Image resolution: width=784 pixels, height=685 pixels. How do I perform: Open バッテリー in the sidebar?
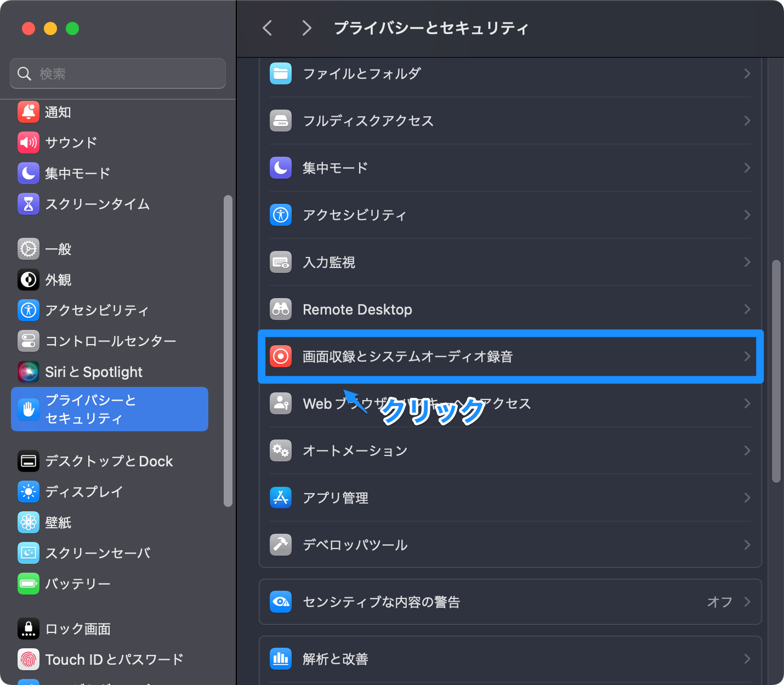pyautogui.click(x=110, y=584)
